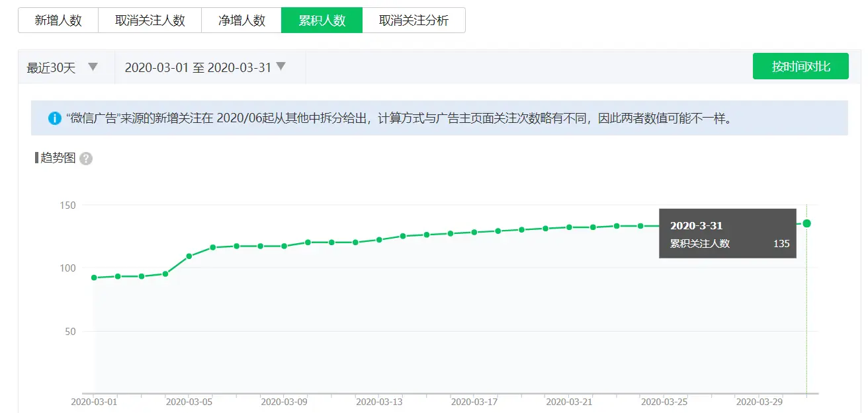868x413 pixels.
Task: Click the 2020-03-05 axis label
Action: 189,401
